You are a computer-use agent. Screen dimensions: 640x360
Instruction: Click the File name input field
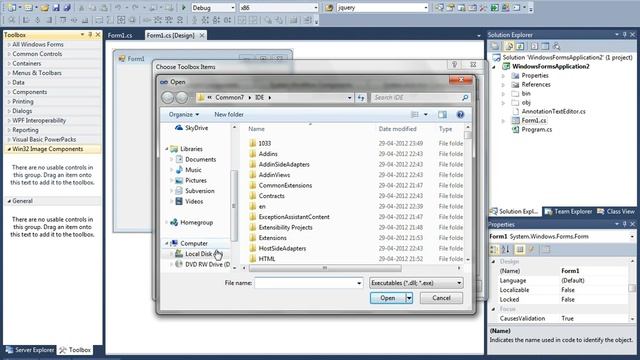tap(305, 283)
